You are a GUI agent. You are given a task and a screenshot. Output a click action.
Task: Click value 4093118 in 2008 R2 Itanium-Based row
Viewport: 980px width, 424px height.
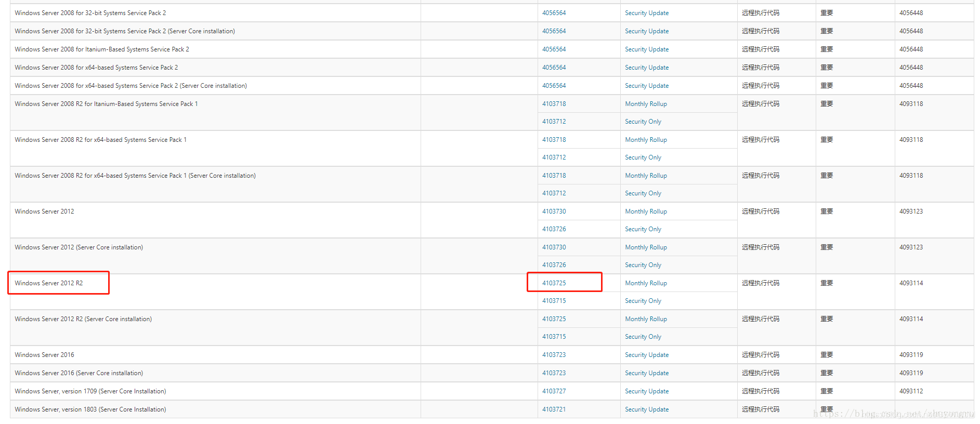pyautogui.click(x=911, y=104)
